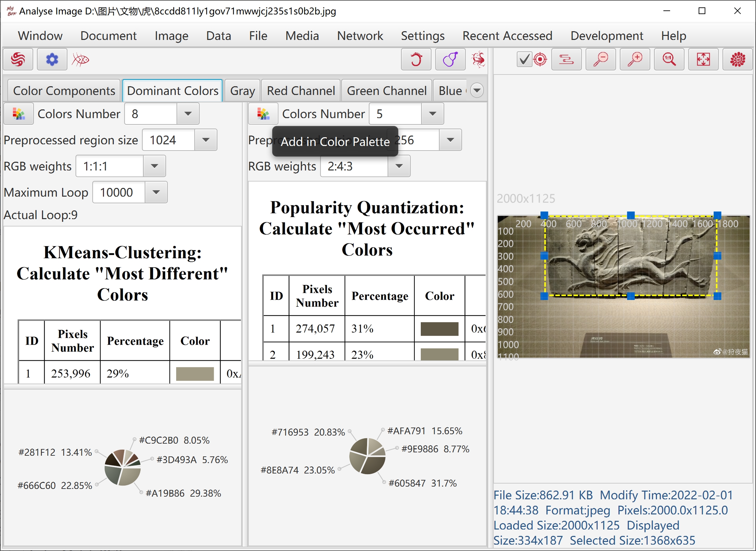Open the Recent Accessed menu
Viewport: 756px width, 551px height.
[x=507, y=36]
